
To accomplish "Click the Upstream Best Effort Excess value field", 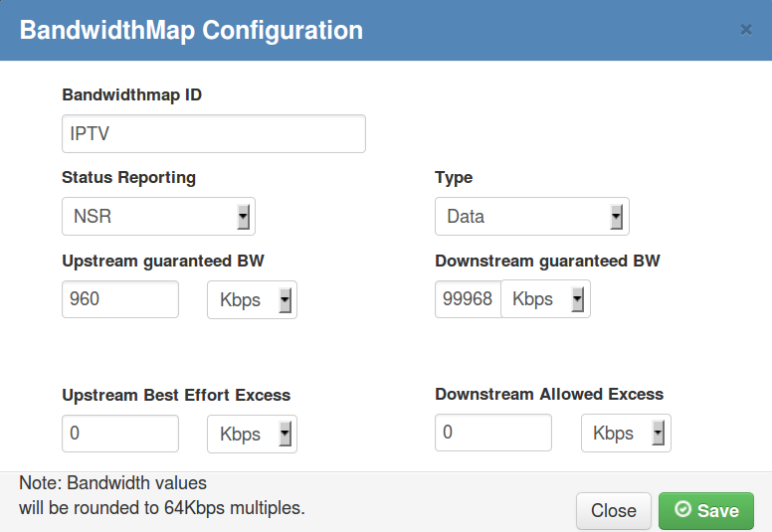I will [120, 434].
